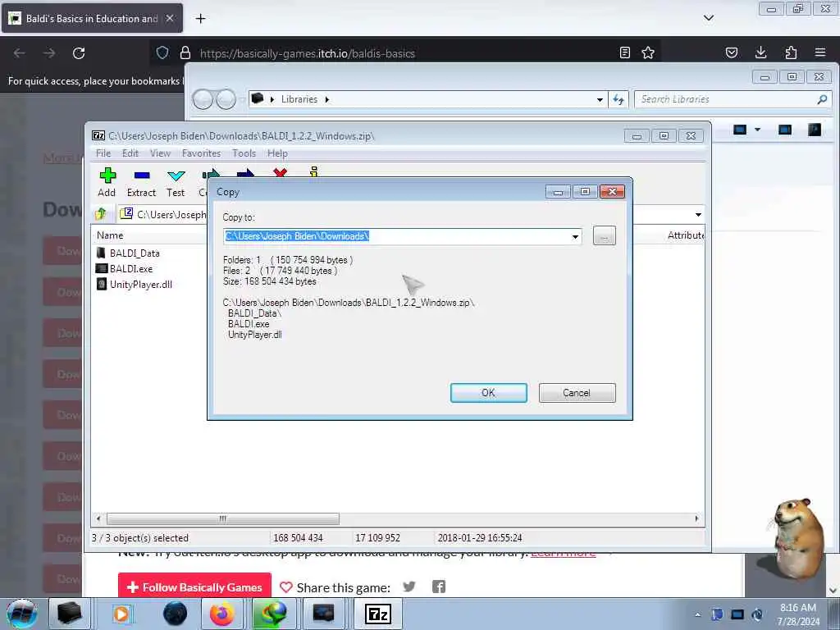Go up one folder level in 7-Zip
This screenshot has height=630, width=840.
pos(101,214)
